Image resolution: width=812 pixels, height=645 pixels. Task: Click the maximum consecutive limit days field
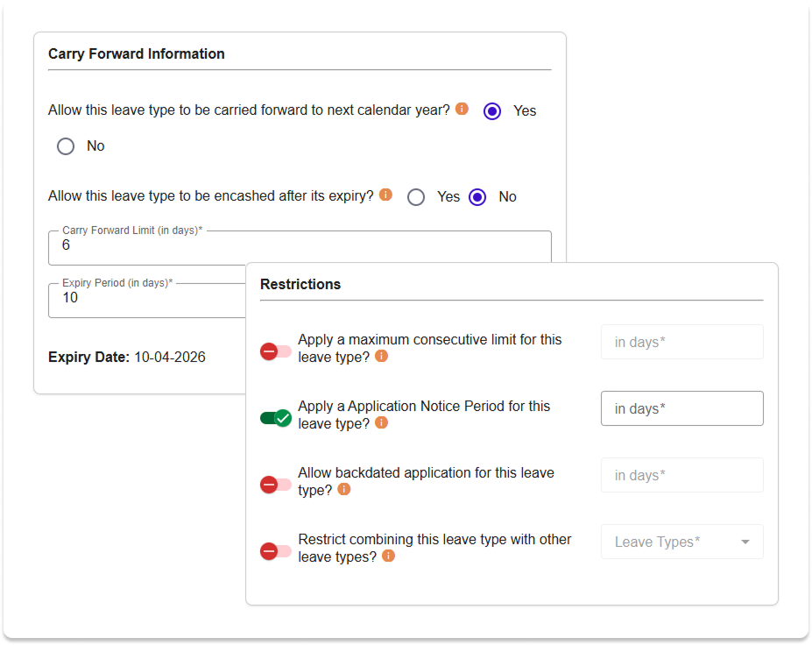[x=682, y=342]
